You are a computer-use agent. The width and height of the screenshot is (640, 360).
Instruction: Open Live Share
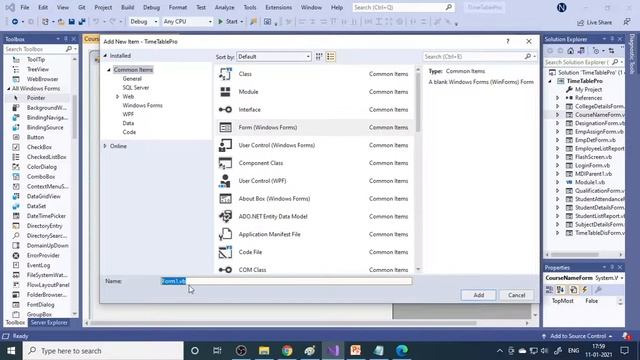click(x=595, y=22)
